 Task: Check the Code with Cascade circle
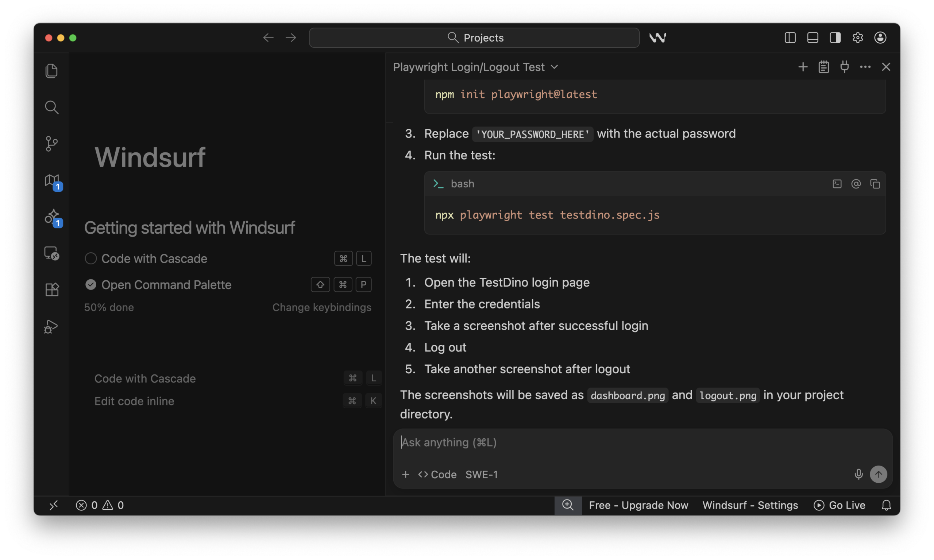coord(90,258)
